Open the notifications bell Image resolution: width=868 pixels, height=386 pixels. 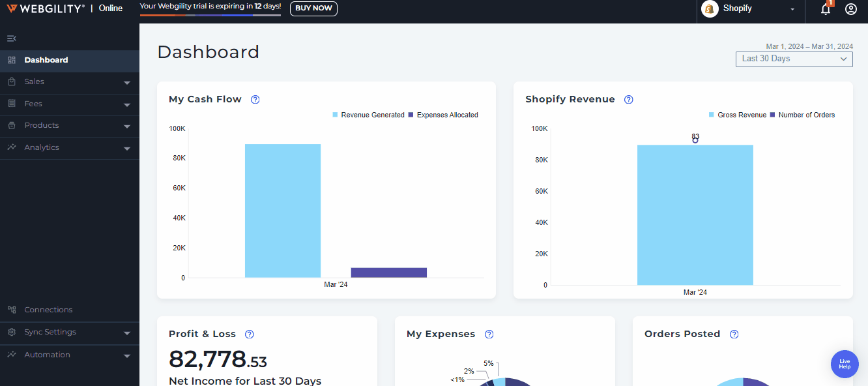click(x=826, y=9)
